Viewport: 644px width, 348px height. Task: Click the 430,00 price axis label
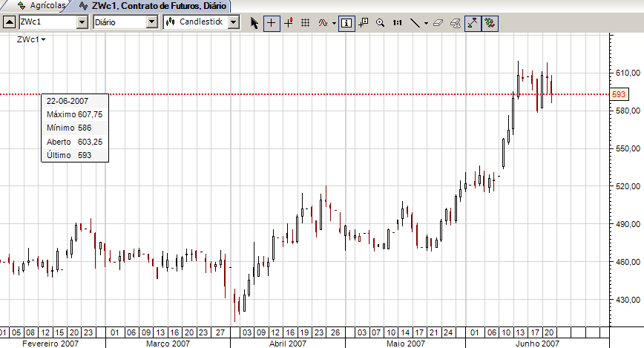[628, 300]
